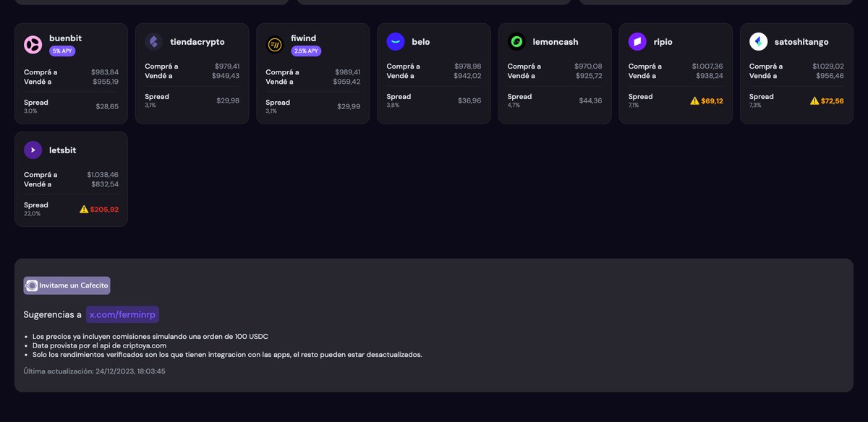This screenshot has width=868, height=422.
Task: Click fiwind buy price $989,41
Action: (348, 72)
